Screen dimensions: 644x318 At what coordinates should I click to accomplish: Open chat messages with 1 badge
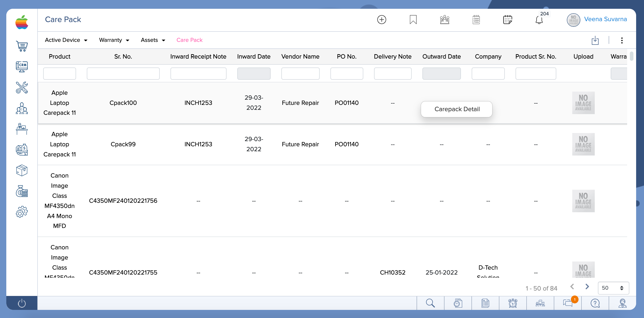(x=568, y=303)
